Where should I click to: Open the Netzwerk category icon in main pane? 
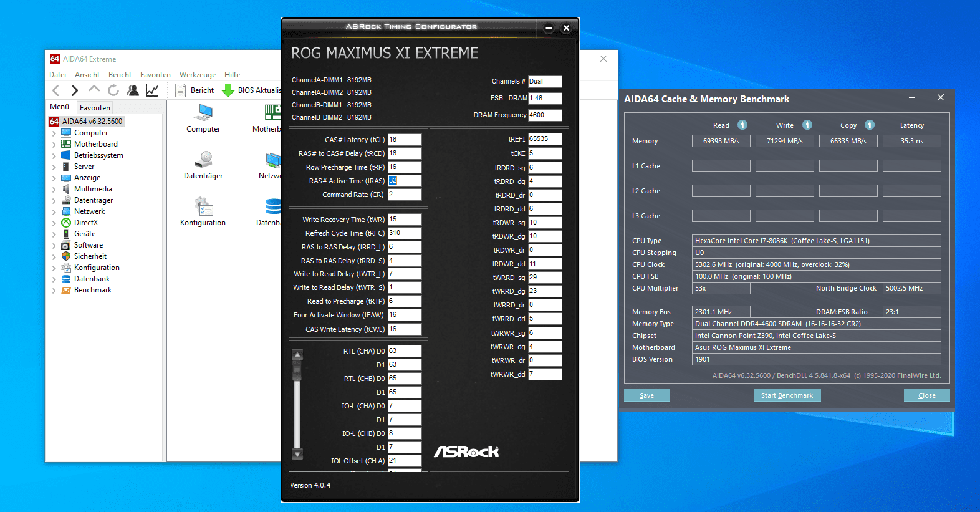272,159
